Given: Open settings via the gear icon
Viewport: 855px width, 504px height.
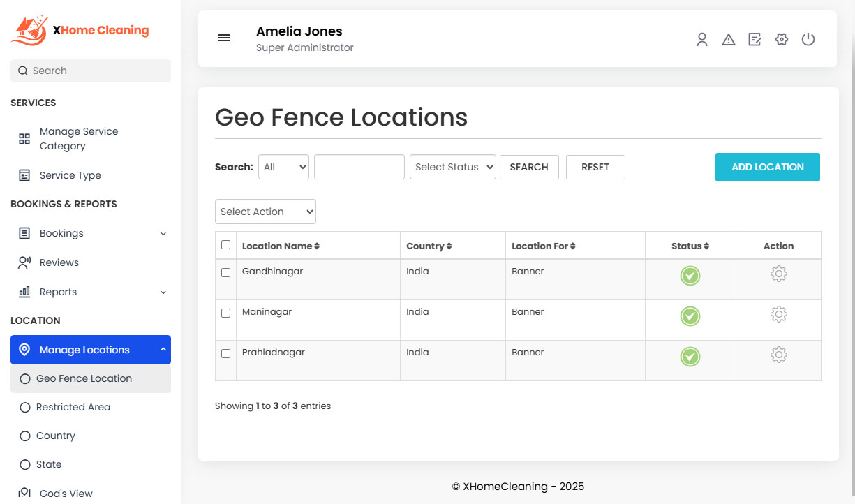Looking at the screenshot, I should coord(781,40).
